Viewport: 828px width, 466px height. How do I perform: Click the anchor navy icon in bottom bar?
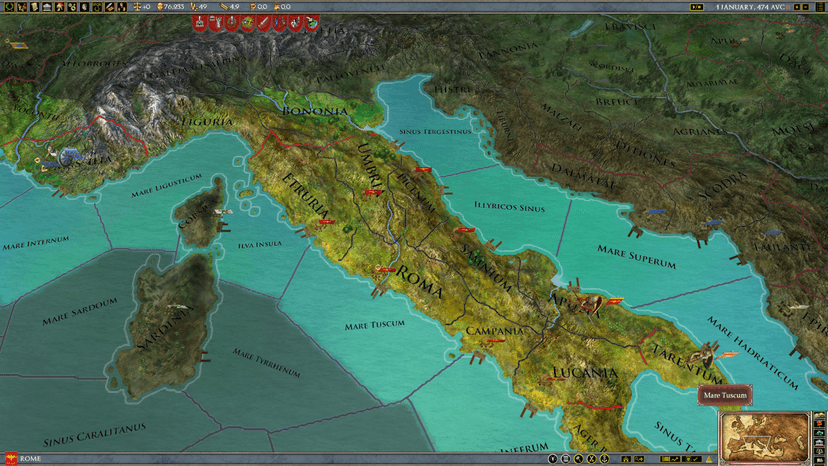[x=605, y=459]
